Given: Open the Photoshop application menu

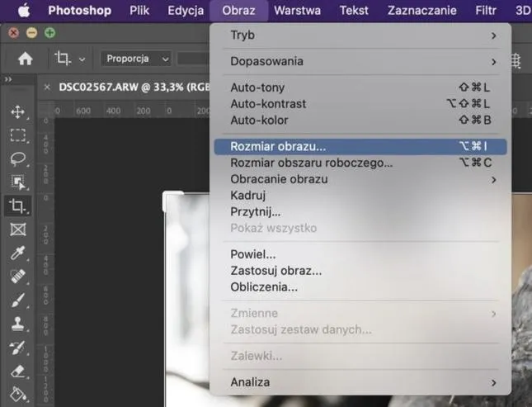Looking at the screenshot, I should click(x=80, y=11).
